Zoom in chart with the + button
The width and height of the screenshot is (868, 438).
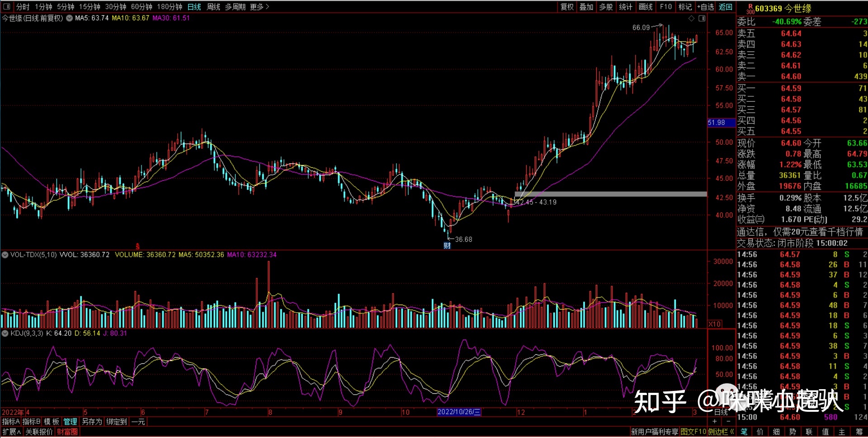click(x=715, y=421)
